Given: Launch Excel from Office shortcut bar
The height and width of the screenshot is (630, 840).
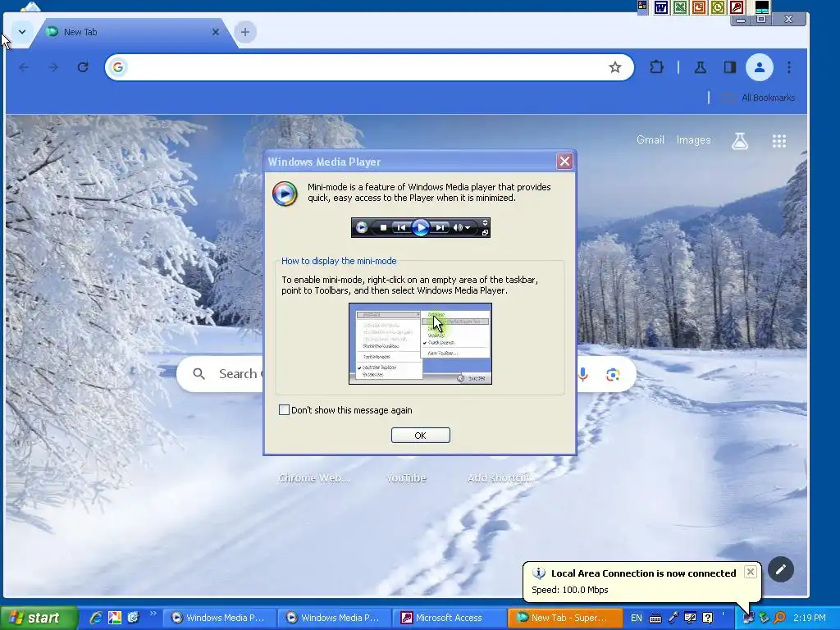Looking at the screenshot, I should (680, 7).
